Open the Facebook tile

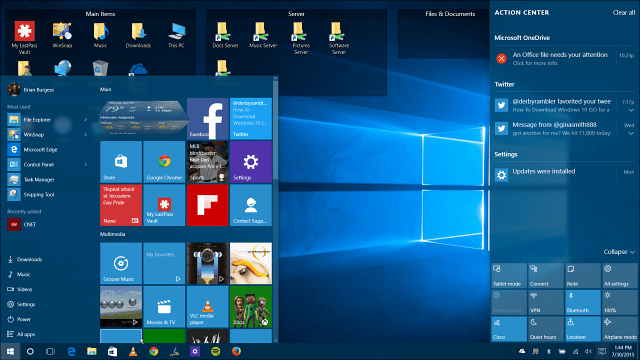[x=207, y=118]
